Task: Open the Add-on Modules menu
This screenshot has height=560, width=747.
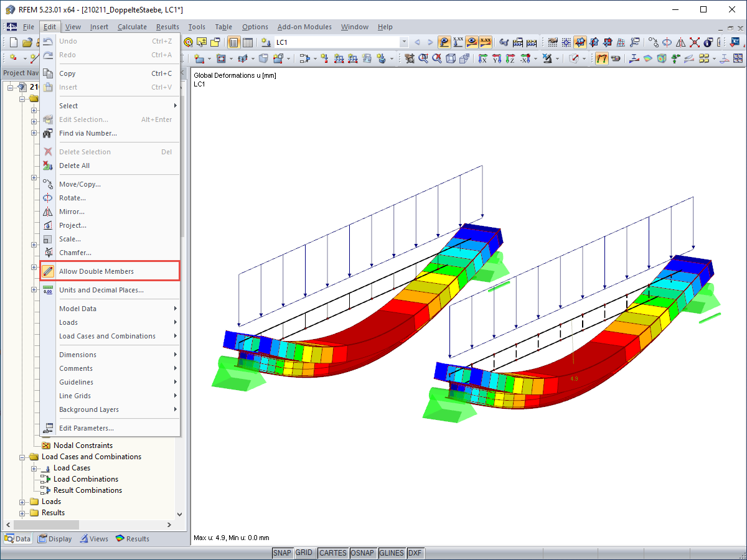Action: pyautogui.click(x=304, y=27)
